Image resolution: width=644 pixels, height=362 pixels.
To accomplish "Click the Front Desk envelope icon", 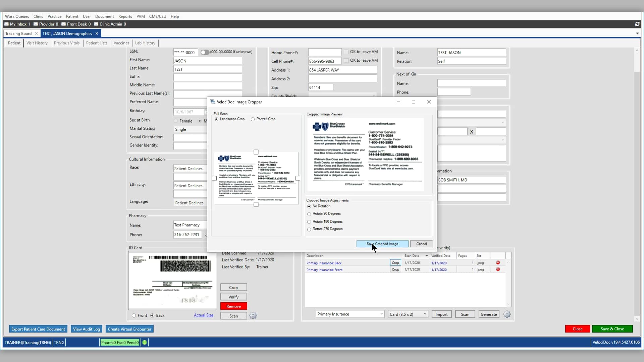I will [63, 24].
